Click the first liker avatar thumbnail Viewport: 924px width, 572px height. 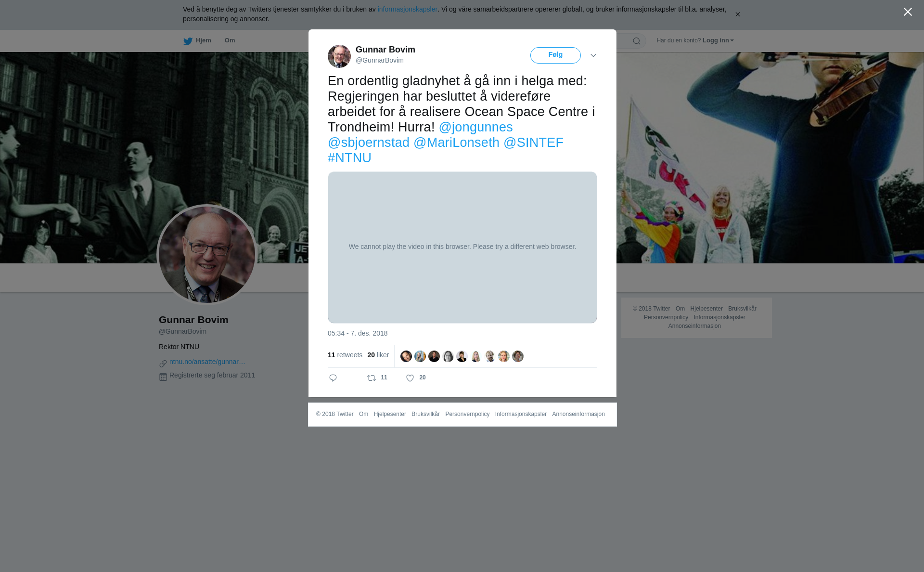(406, 356)
